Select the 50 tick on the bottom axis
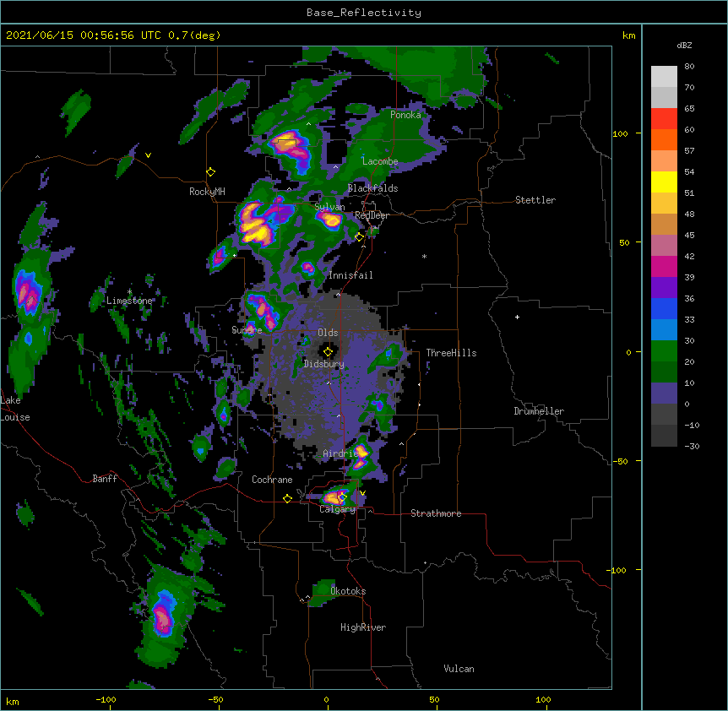 [x=434, y=699]
